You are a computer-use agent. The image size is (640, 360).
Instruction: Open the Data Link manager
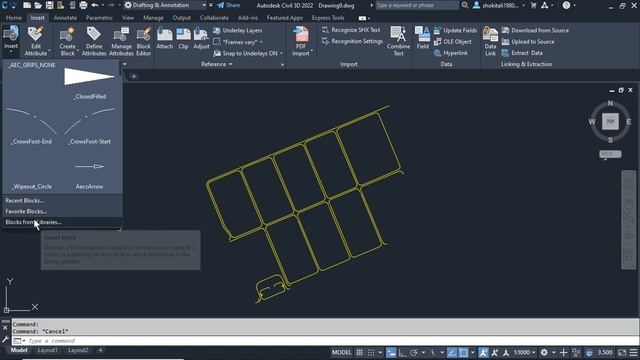(x=490, y=41)
